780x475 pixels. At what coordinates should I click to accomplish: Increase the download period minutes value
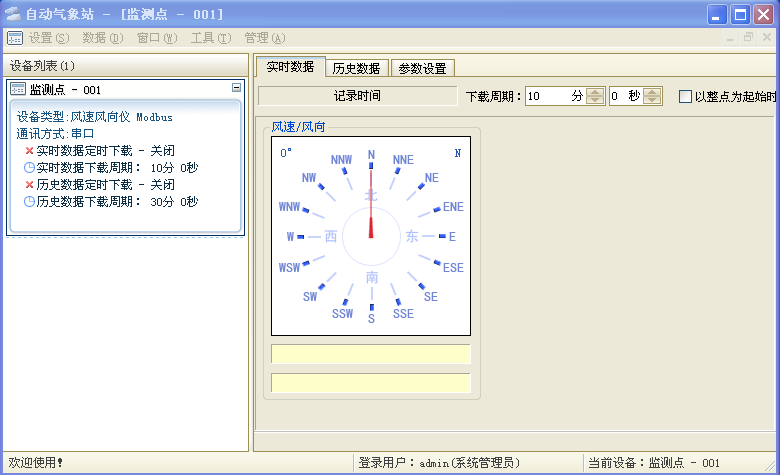tap(595, 92)
